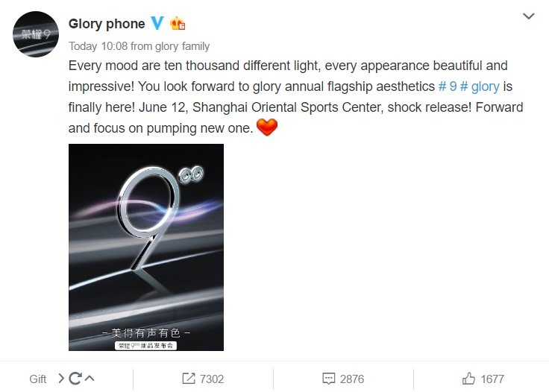Expand the post options chevron
Viewport: 549px width, 392px height.
point(528,16)
